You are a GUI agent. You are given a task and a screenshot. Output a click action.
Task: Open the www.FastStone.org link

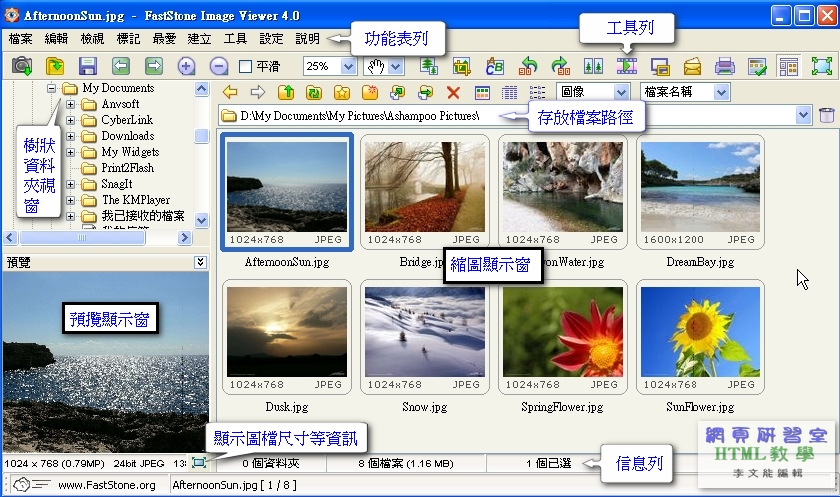click(x=107, y=485)
